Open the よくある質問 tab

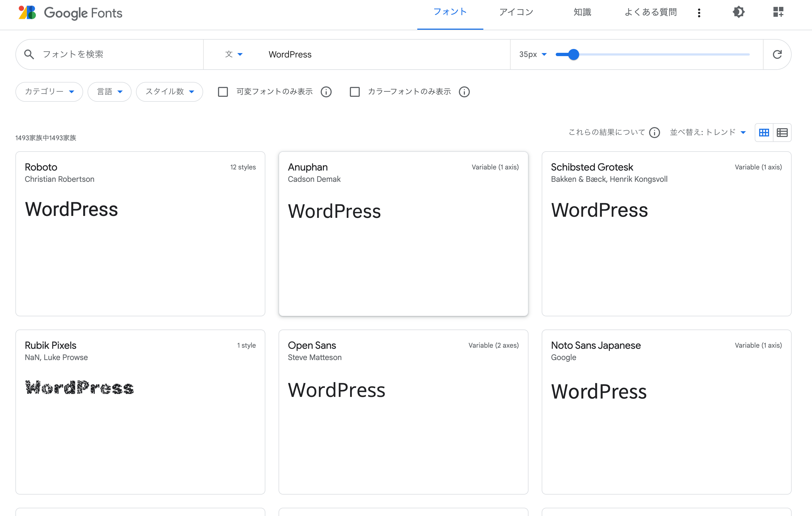(x=650, y=12)
